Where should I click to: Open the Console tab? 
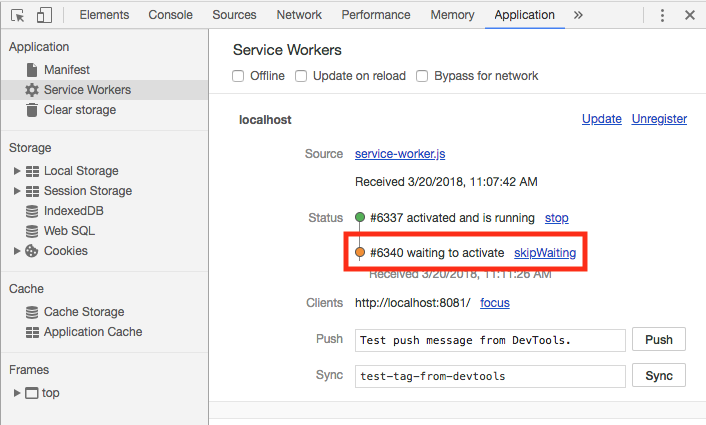click(x=171, y=15)
